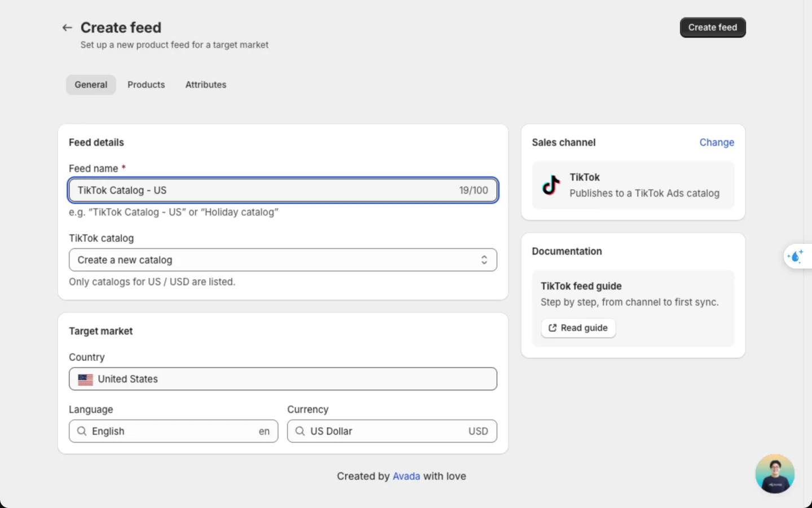
Task: Click 'Step by step, from channel to first sync.'
Action: point(629,303)
